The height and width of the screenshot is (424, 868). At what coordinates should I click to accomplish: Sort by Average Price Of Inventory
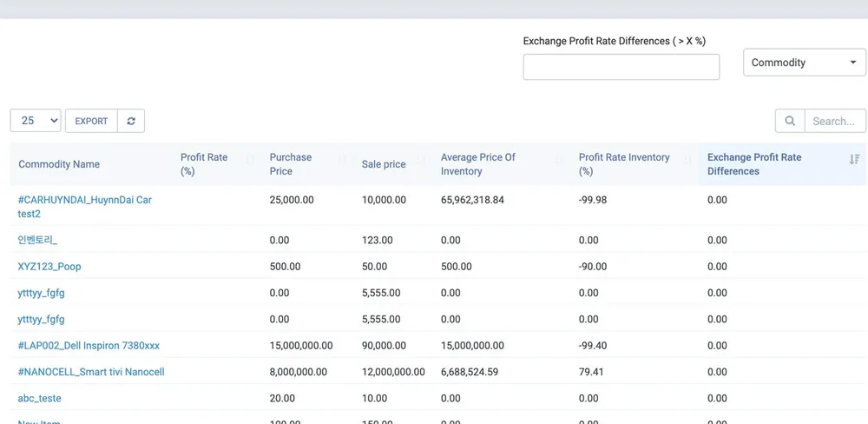(501, 164)
